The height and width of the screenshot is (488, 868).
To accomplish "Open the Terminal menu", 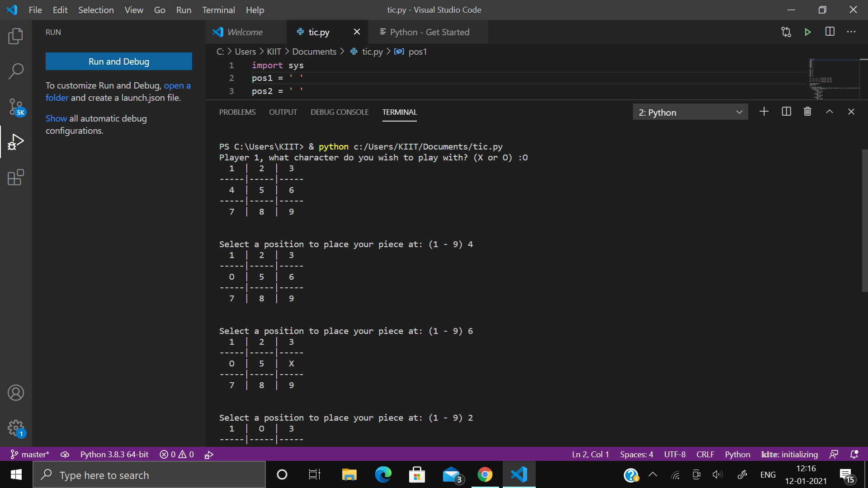I will [218, 9].
